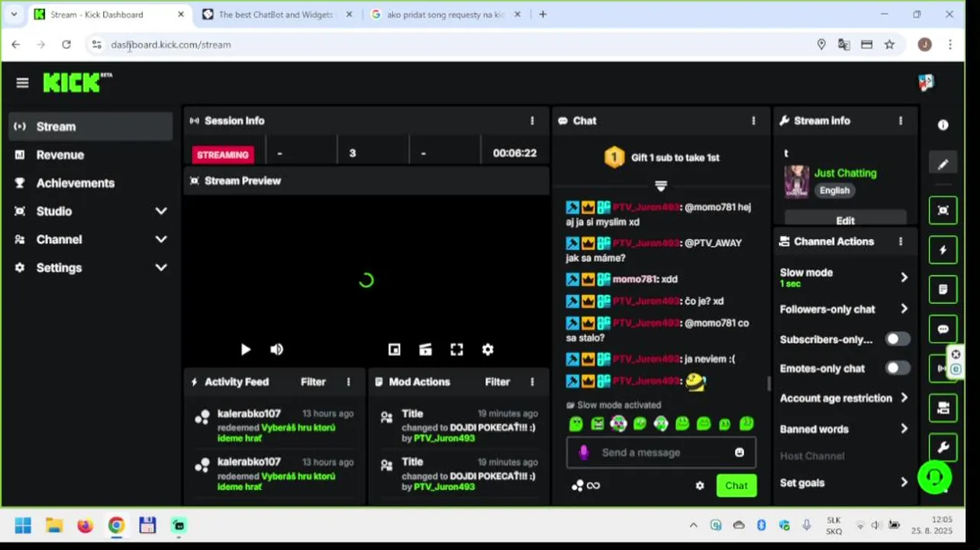The image size is (980, 550).
Task: Open Channel Actions three-dot menu
Action: tap(901, 241)
